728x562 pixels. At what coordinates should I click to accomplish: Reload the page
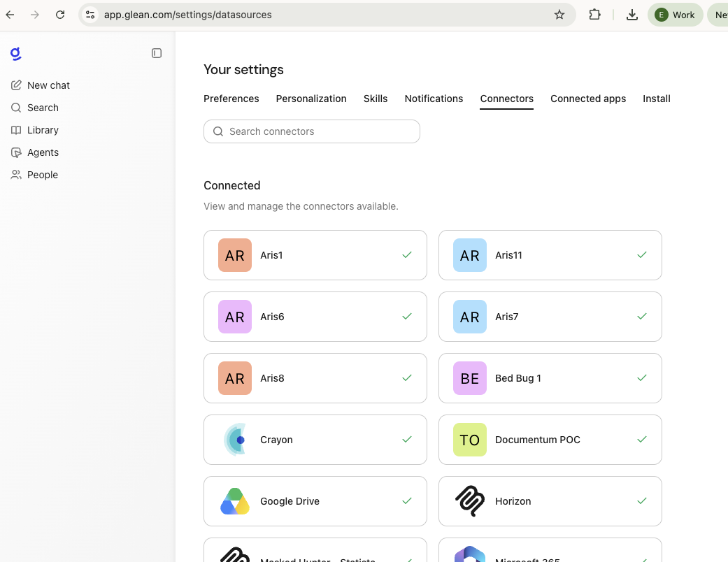(60, 15)
